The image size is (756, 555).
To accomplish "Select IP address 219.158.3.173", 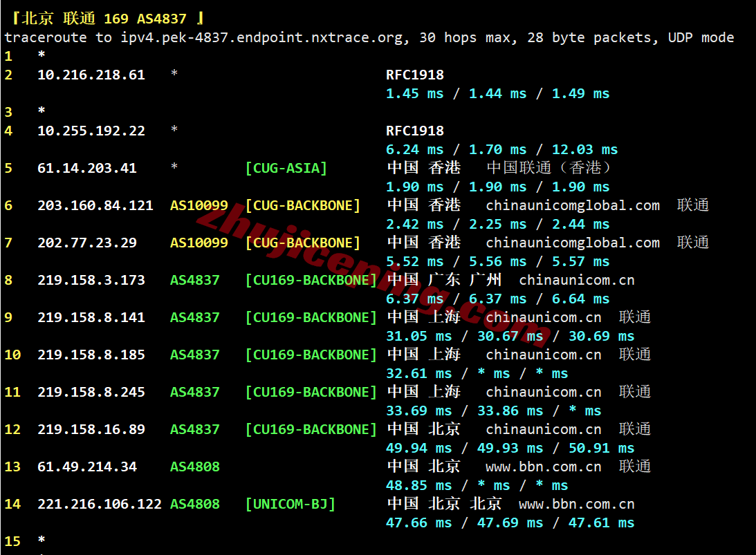I will 91,280.
